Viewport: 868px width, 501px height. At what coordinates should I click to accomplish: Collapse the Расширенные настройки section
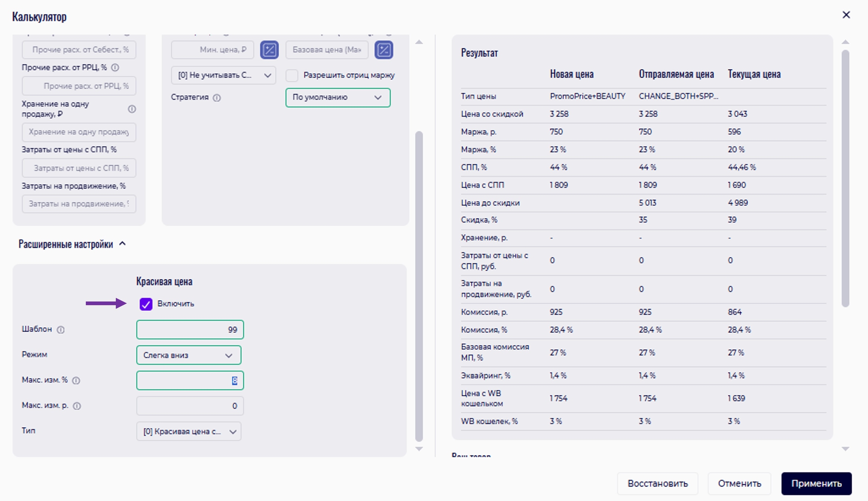(x=122, y=244)
